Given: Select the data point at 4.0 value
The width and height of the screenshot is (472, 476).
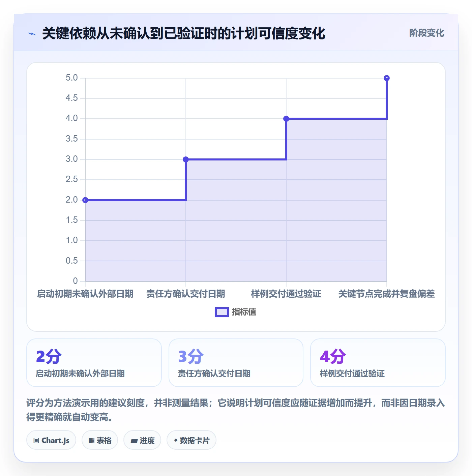Looking at the screenshot, I should (x=286, y=119).
